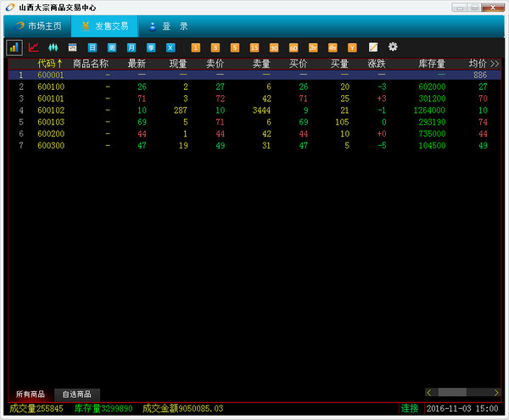Click the 60-minute interval icon
This screenshot has width=509, height=420.
click(294, 48)
